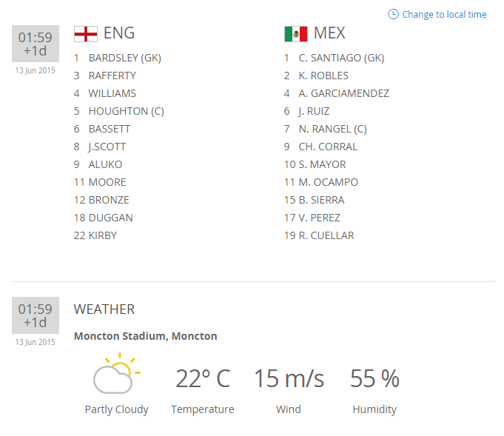Click the 01:59 +1d time box beside lineups
The height and width of the screenshot is (436, 504).
[35, 44]
